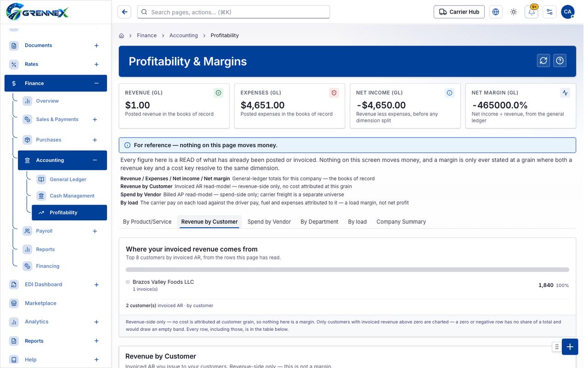
Task: Switch to the Spend by Vendor tab
Action: point(269,222)
